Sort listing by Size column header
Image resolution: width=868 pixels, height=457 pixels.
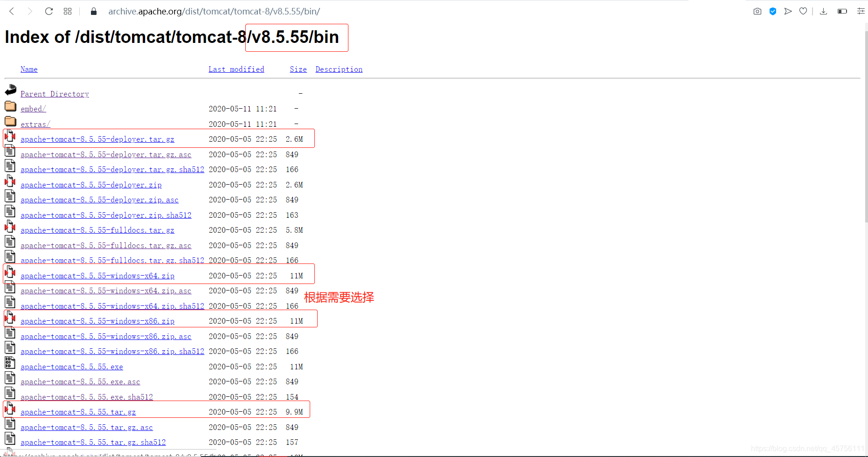tap(299, 69)
